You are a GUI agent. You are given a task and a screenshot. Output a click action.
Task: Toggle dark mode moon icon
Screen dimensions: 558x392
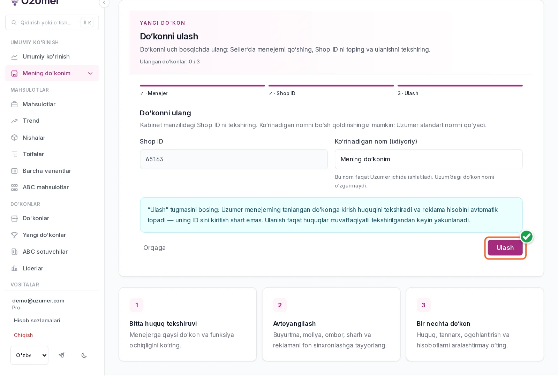pyautogui.click(x=84, y=355)
